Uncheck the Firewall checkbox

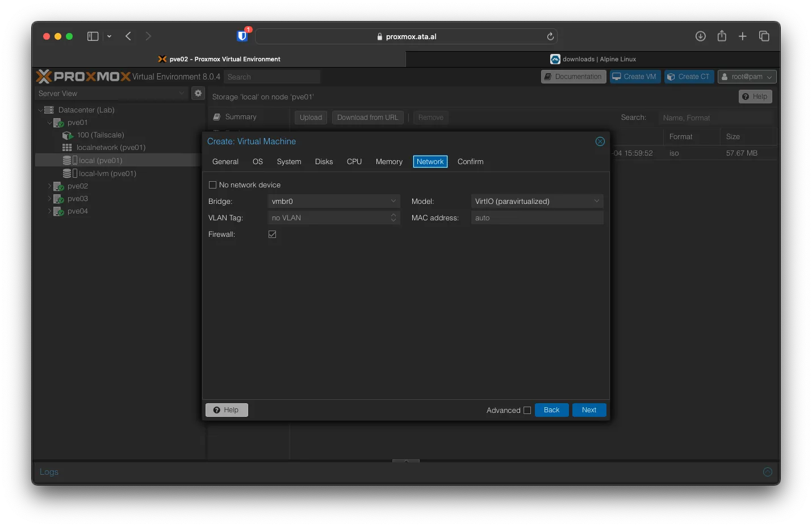[x=273, y=234]
